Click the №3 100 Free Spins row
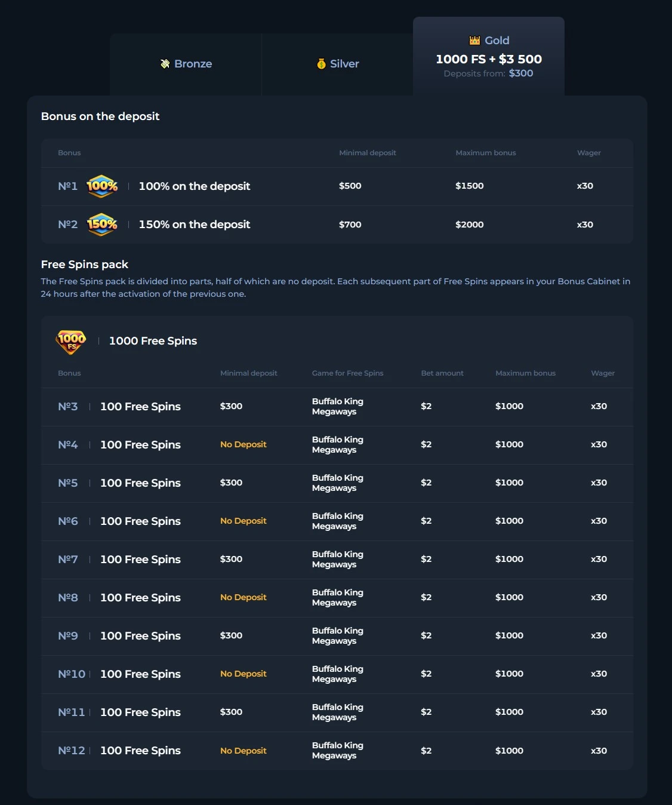The image size is (672, 805). click(337, 407)
